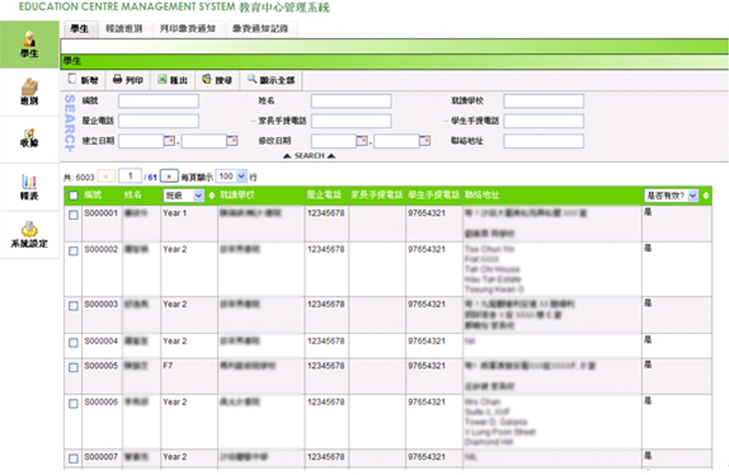Tick the select-all checkbox in table header

73,196
